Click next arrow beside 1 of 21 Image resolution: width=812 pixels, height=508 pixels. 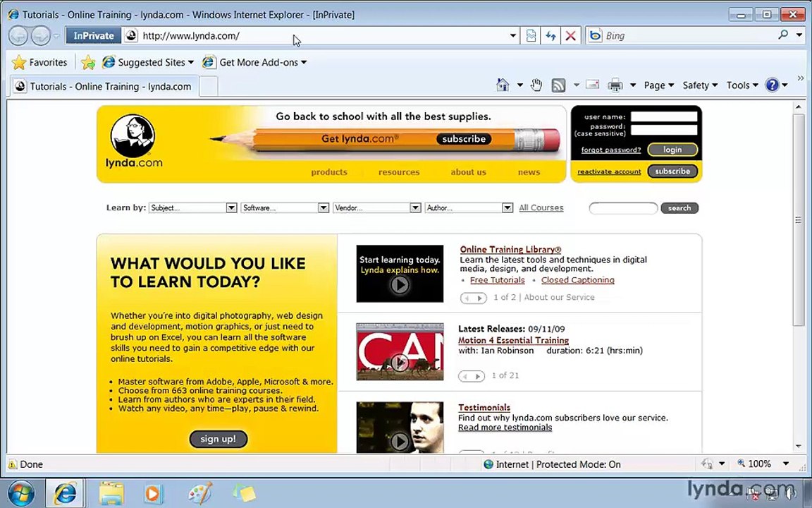tap(478, 376)
